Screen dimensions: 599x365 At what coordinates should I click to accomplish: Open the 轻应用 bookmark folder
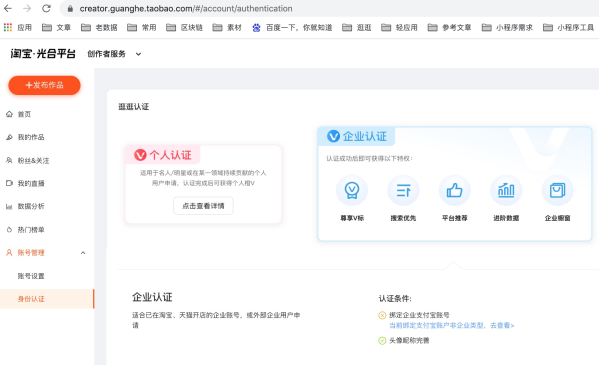tap(400, 28)
